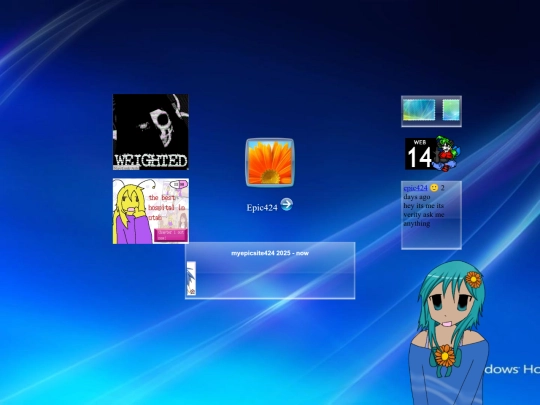Click the green-haired character sprite
Screen dimensions: 540x405
pyautogui.click(x=446, y=154)
